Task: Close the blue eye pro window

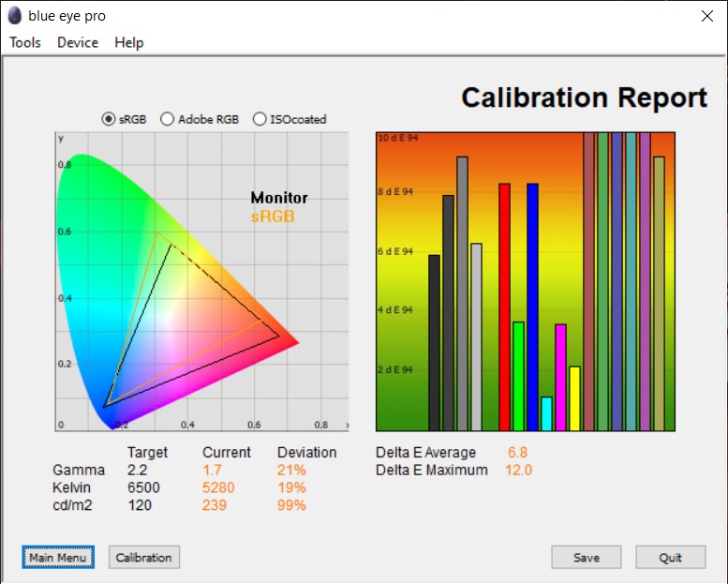Action: point(706,16)
